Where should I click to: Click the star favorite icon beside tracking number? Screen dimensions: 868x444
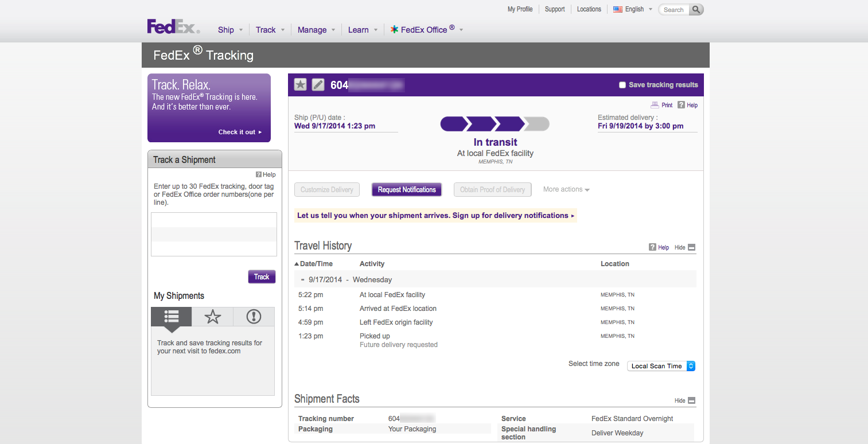[x=301, y=85]
